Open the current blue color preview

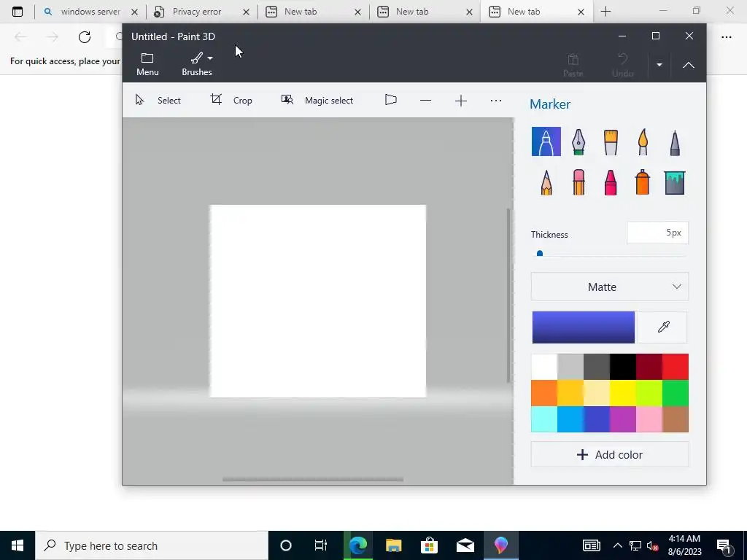[583, 327]
